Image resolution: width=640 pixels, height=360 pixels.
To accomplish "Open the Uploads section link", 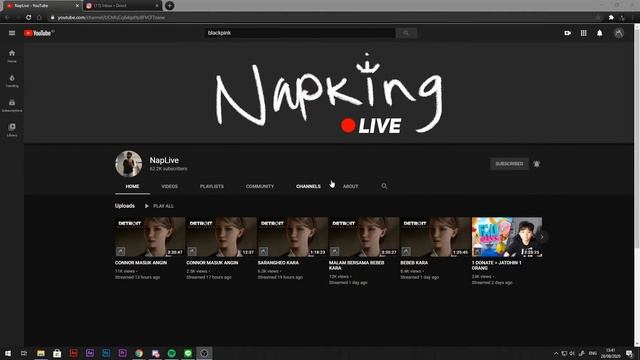I will (124, 206).
